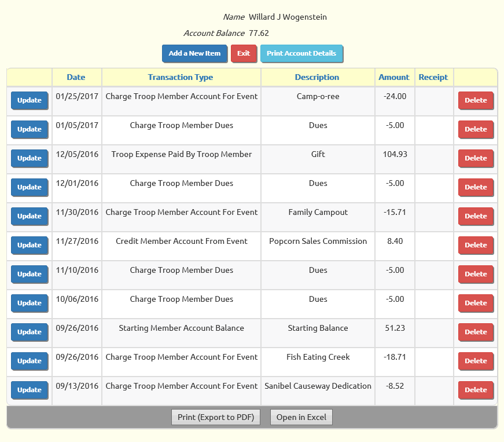Image resolution: width=504 pixels, height=442 pixels.
Task: Click the Sanibel Causeway Dedication description
Action: coord(318,386)
